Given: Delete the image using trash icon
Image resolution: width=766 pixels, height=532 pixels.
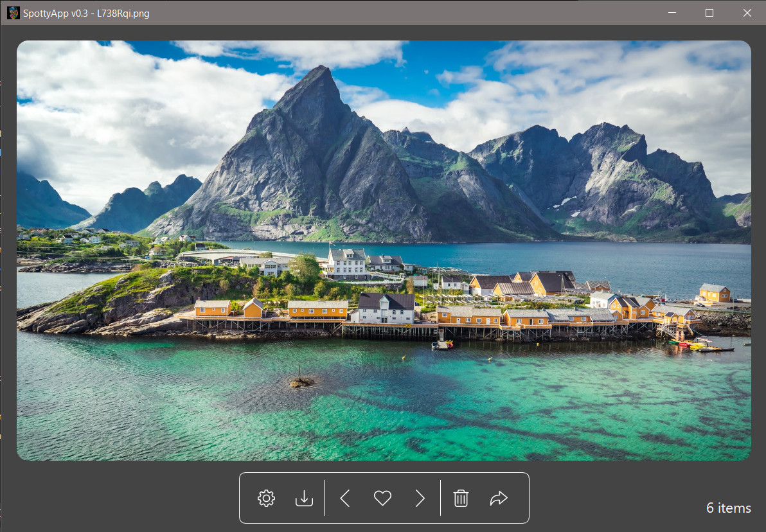Looking at the screenshot, I should pyautogui.click(x=461, y=499).
